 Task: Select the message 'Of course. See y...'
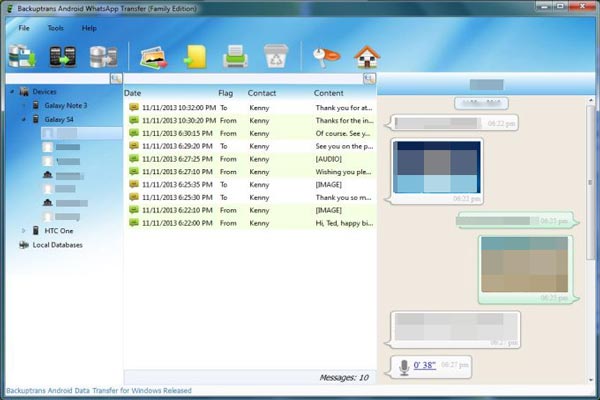[250, 133]
